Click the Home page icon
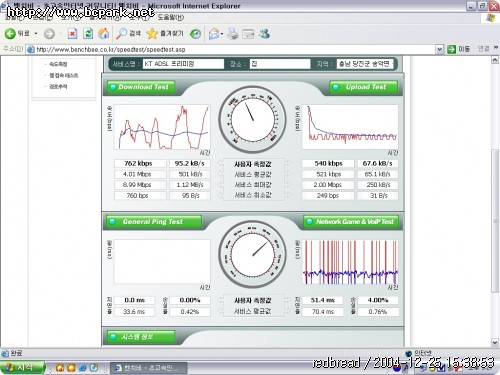The image size is (500, 375). pyautogui.click(x=103, y=34)
